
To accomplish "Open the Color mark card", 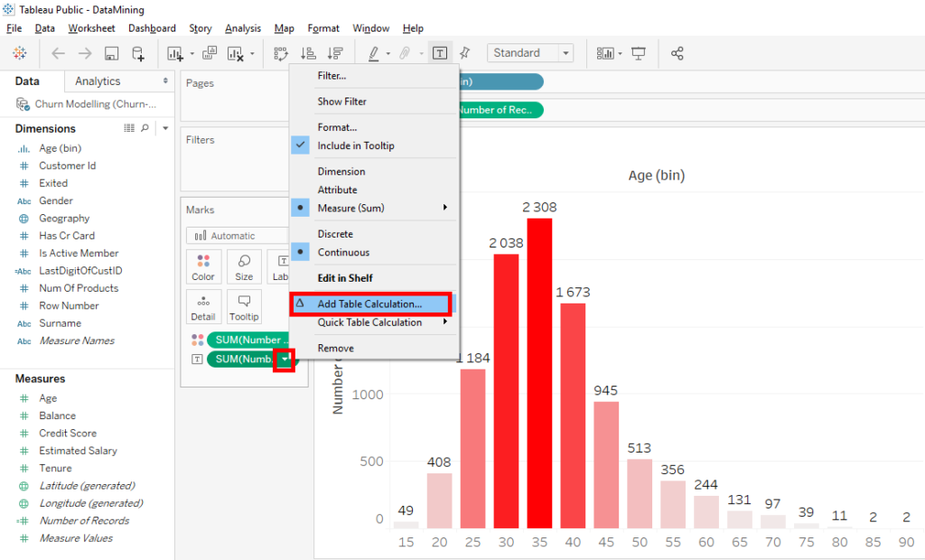I will (203, 266).
